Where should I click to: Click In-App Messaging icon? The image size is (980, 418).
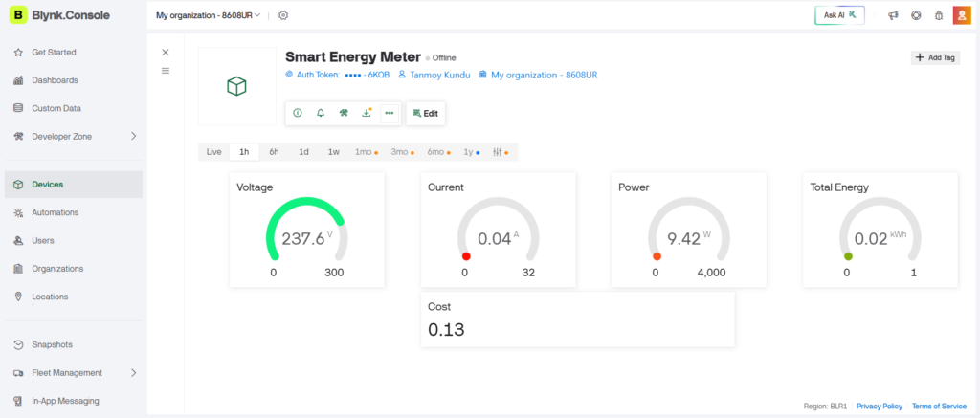(x=19, y=401)
